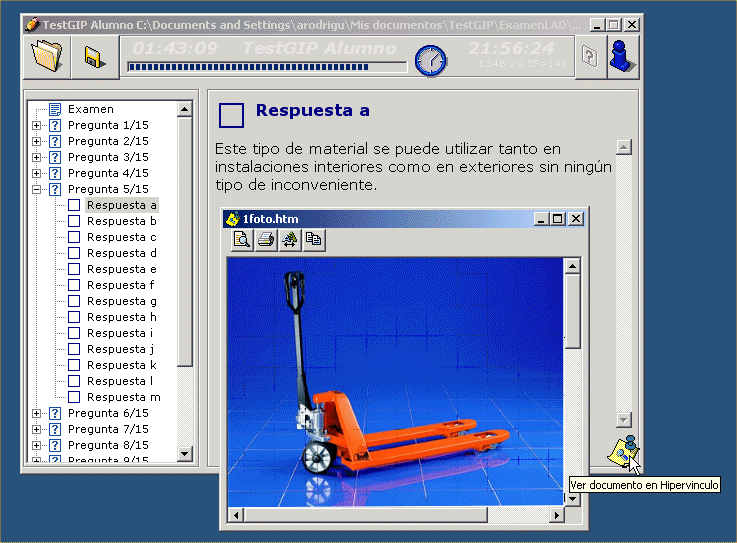Image resolution: width=737 pixels, height=543 pixels.
Task: Select Respuesta d label in tree
Action: click(122, 253)
